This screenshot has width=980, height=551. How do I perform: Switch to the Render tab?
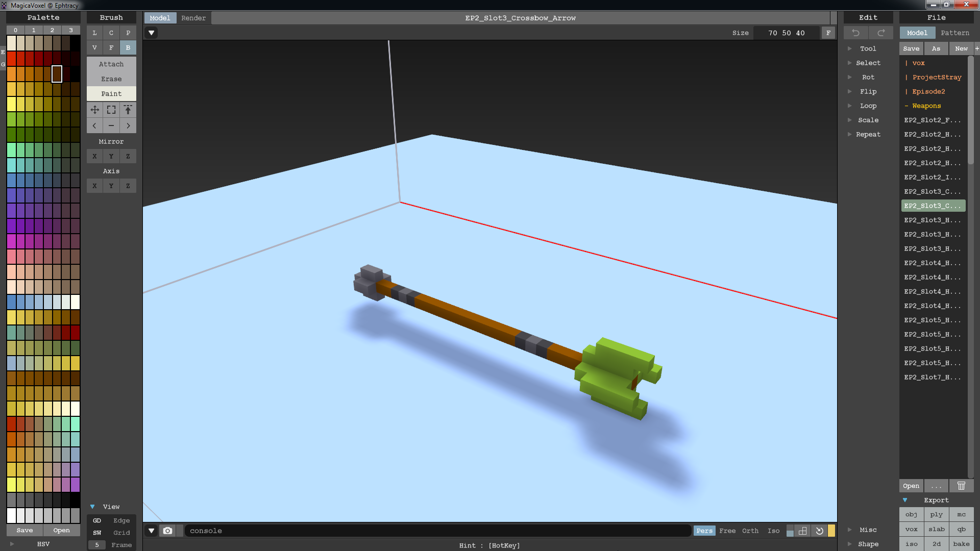pos(193,18)
